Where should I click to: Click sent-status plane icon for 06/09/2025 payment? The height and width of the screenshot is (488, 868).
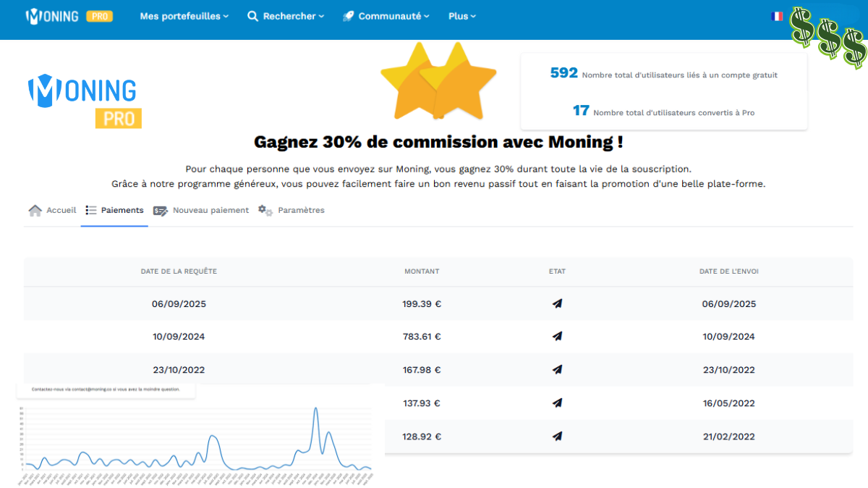tap(557, 304)
